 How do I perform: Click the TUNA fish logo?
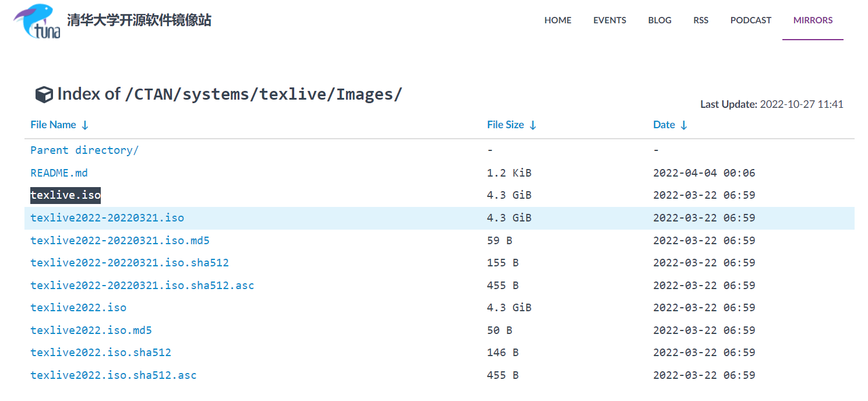coord(37,21)
